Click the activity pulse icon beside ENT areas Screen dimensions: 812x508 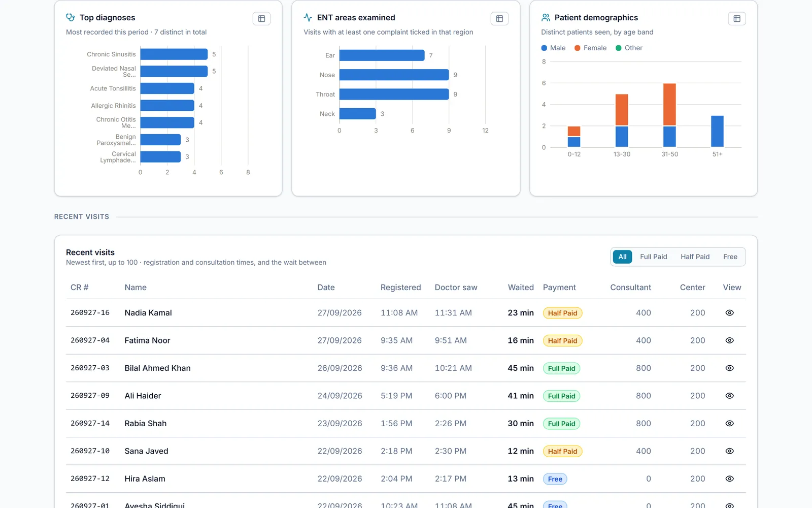tap(308, 17)
